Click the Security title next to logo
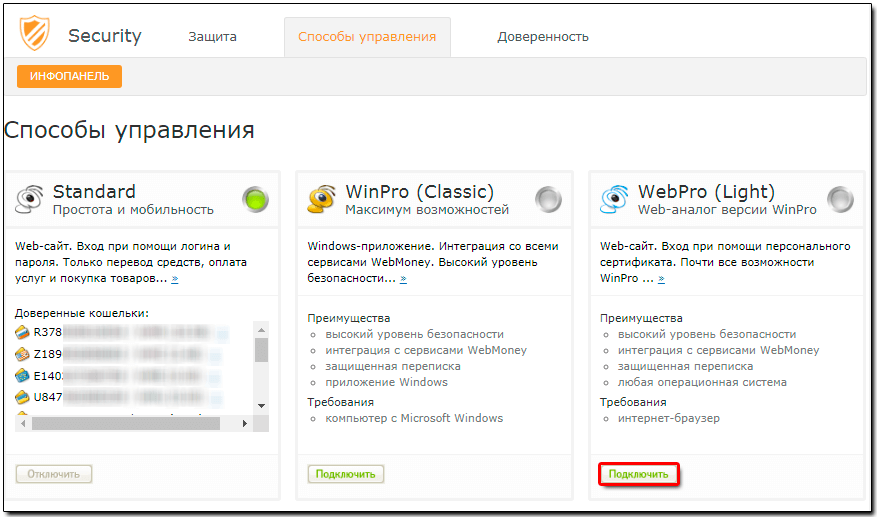This screenshot has height=517, width=877. [105, 36]
